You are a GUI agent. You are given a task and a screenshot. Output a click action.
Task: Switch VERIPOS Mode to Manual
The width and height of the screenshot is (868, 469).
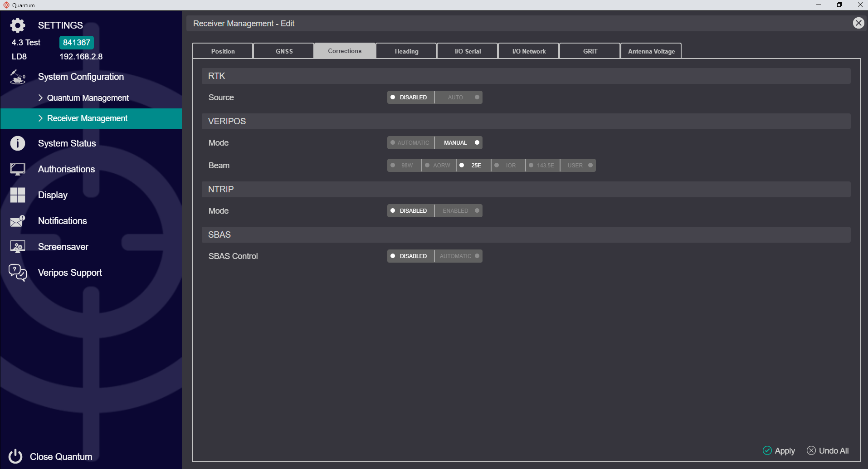tap(458, 142)
